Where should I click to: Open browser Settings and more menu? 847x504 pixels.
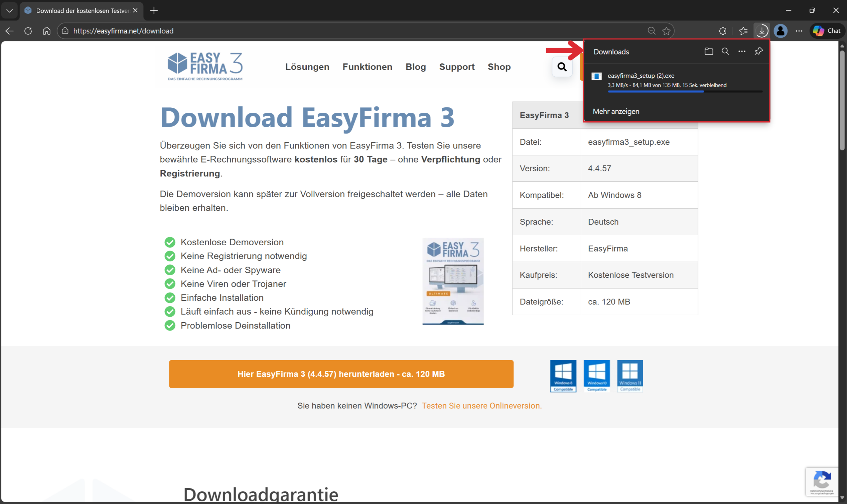[x=799, y=31]
